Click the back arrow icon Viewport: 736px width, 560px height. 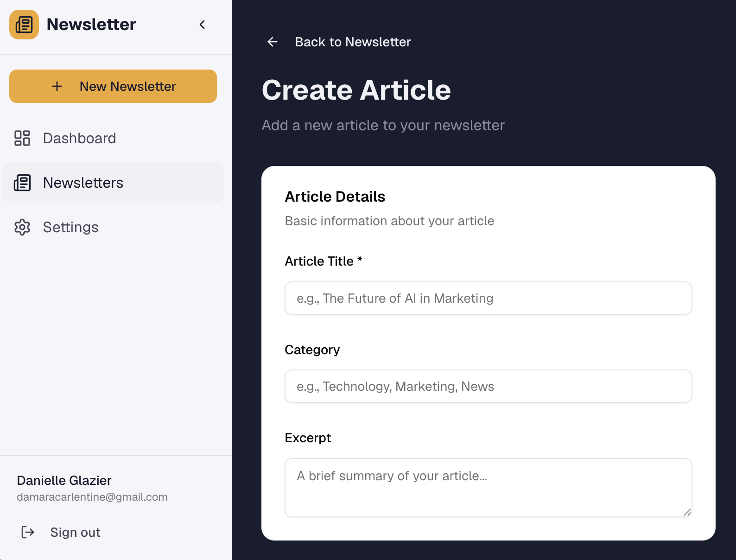click(x=273, y=42)
